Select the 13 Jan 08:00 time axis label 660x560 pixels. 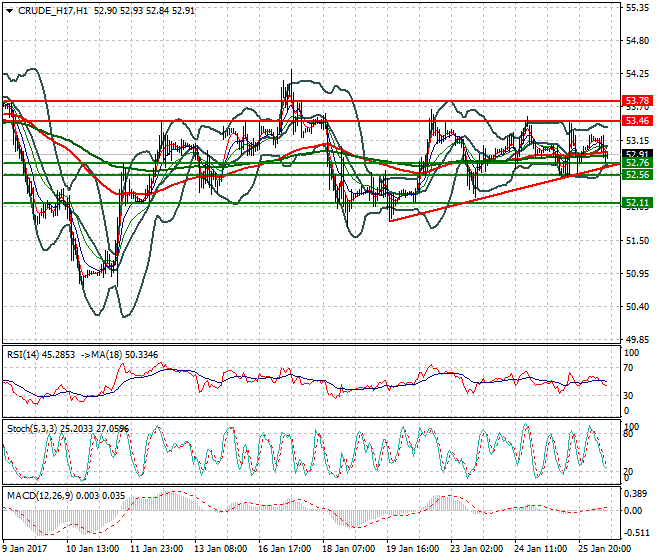click(x=221, y=549)
